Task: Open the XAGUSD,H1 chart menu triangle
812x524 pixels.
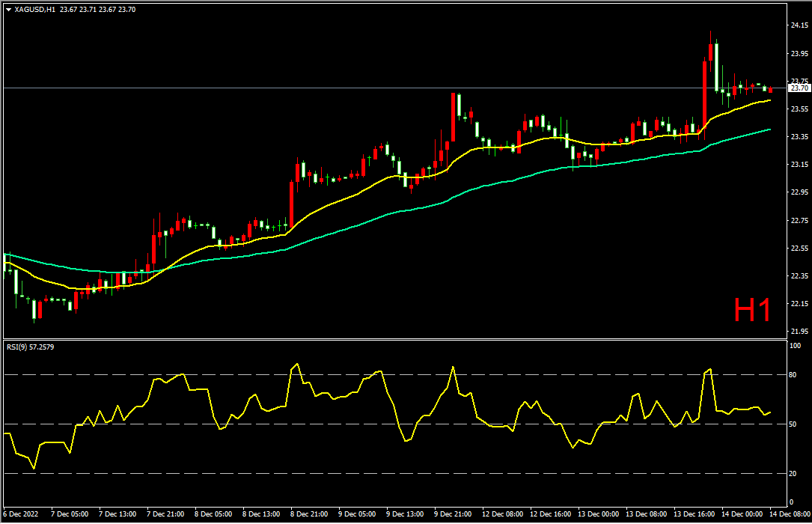Action: click(8, 9)
